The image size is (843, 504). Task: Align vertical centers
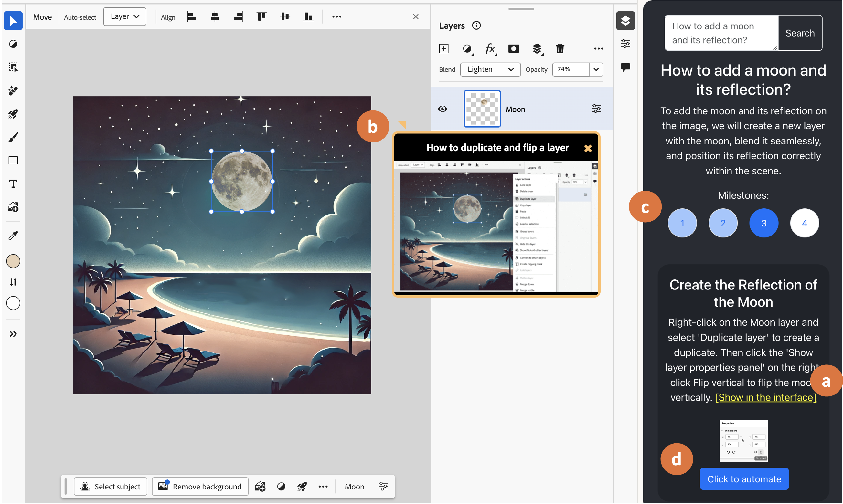coord(285,17)
